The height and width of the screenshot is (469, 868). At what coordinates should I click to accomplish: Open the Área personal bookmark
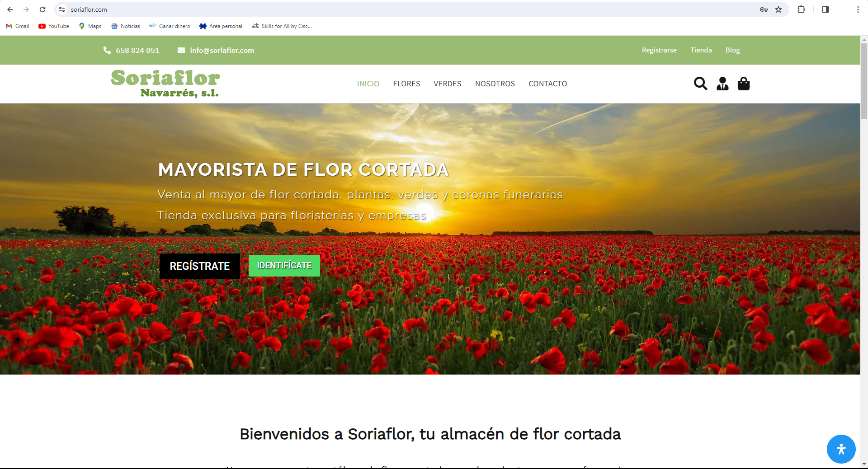221,26
